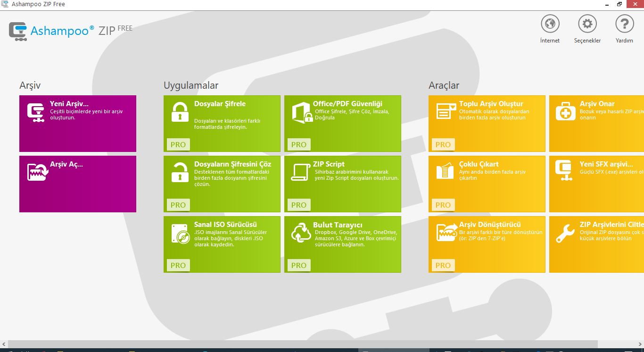
Task: Click PRO badge on Toplu Arşiv Oluştur tile
Action: click(x=443, y=144)
